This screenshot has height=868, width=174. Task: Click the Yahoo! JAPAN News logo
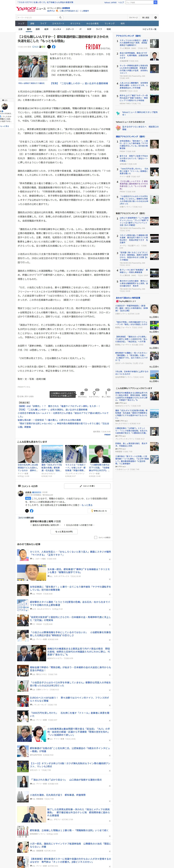[30, 9]
